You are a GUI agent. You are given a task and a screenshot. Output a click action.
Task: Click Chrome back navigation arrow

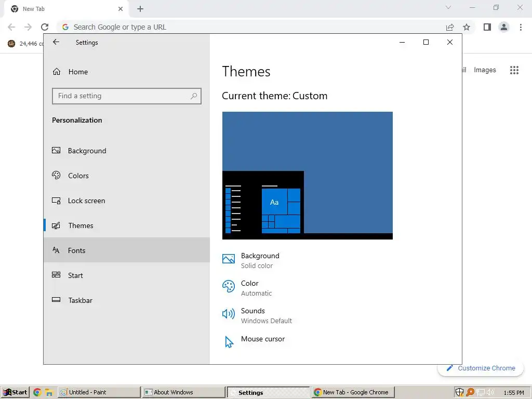[11, 27]
